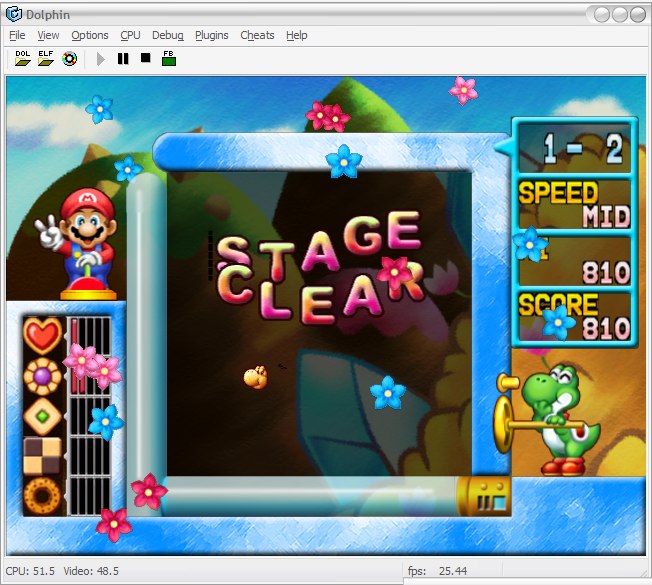The image size is (652, 585).
Task: Open the File menu
Action: [x=17, y=35]
